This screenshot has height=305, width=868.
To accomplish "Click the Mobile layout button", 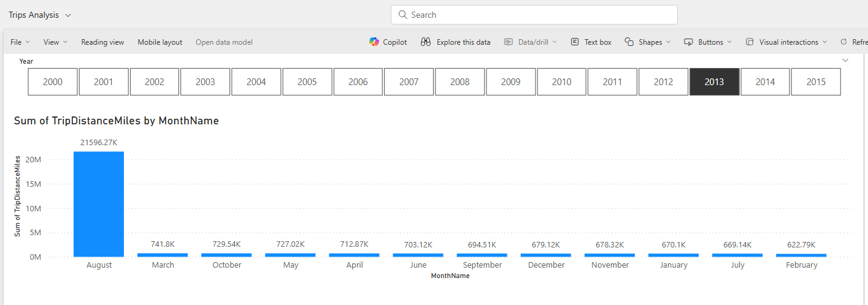I will (159, 42).
